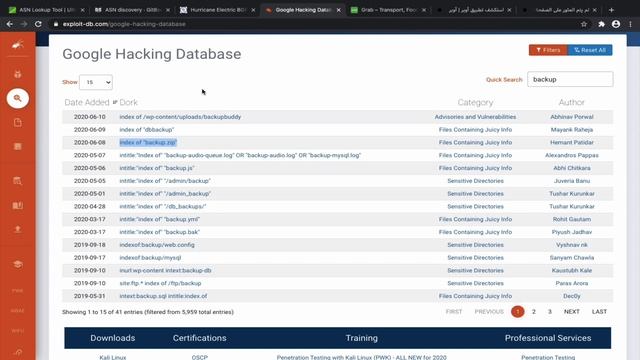
Task: Sort table by Author header
Action: (571, 102)
